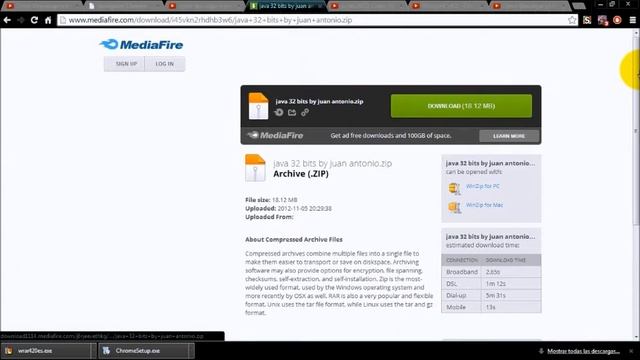Click the Broadband row in download time table

point(491,272)
